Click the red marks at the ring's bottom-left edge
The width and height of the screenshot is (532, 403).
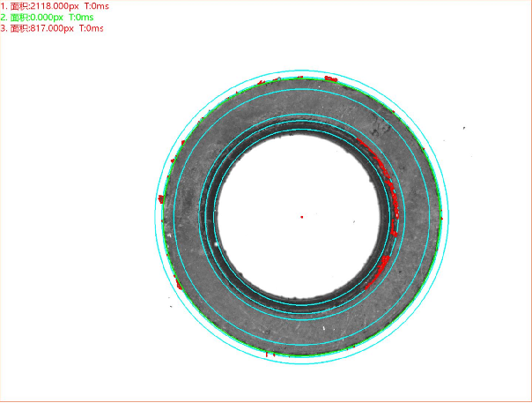[x=270, y=354]
